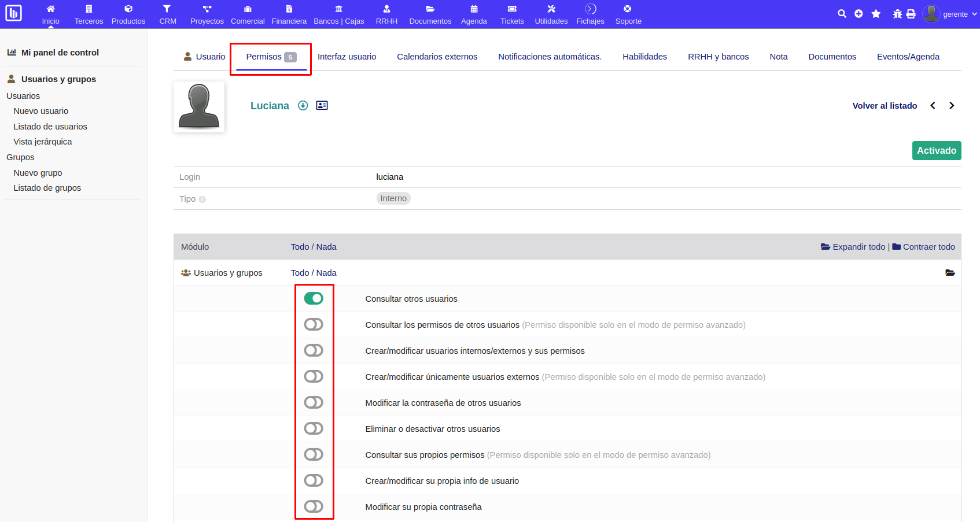Open the global search magnifier icon
Screen dimensions: 980x522
(842, 13)
